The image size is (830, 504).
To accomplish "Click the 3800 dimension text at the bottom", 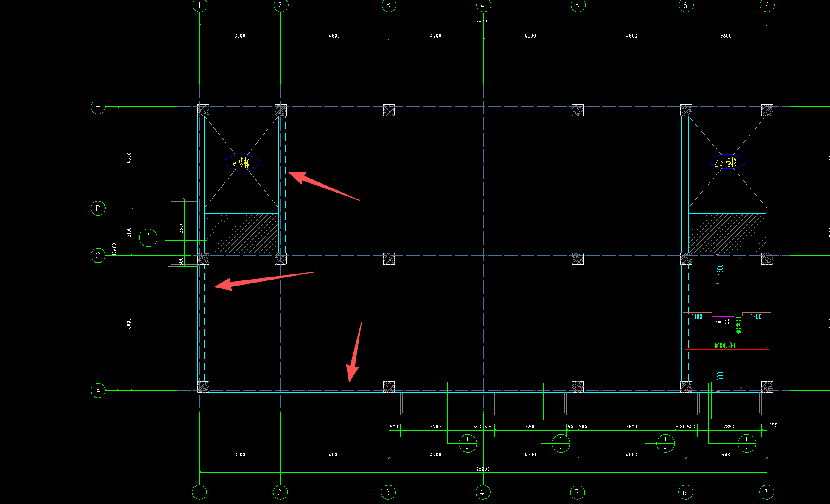I will (x=631, y=427).
